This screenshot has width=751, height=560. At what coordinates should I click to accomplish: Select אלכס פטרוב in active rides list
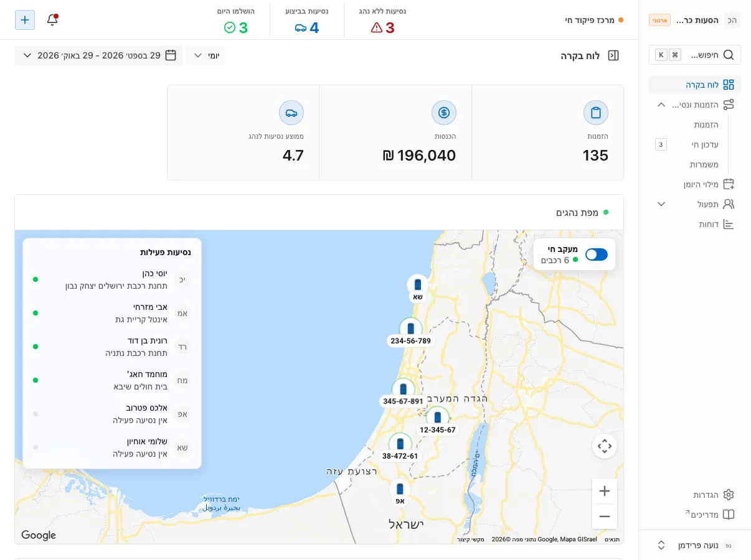coord(112,414)
